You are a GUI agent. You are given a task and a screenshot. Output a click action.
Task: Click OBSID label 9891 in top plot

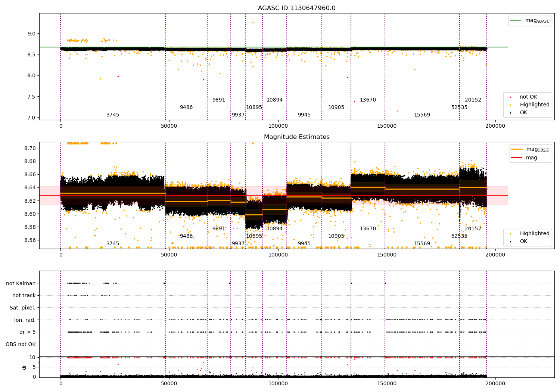coord(219,100)
